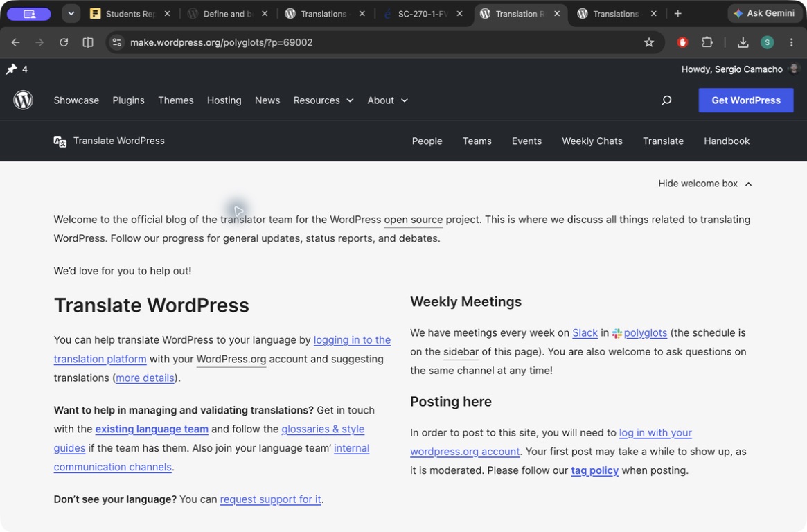Open the red ad-blocker extension icon
This screenshot has width=807, height=532.
pyautogui.click(x=682, y=42)
